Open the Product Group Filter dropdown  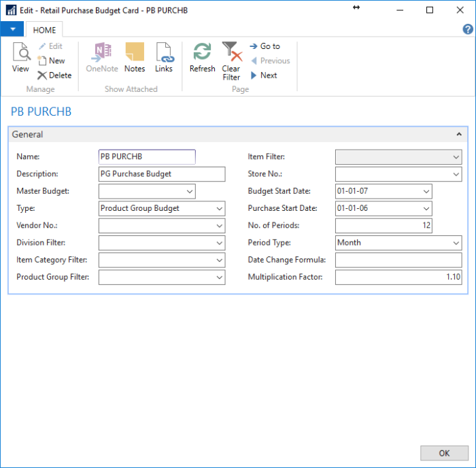[x=219, y=278]
